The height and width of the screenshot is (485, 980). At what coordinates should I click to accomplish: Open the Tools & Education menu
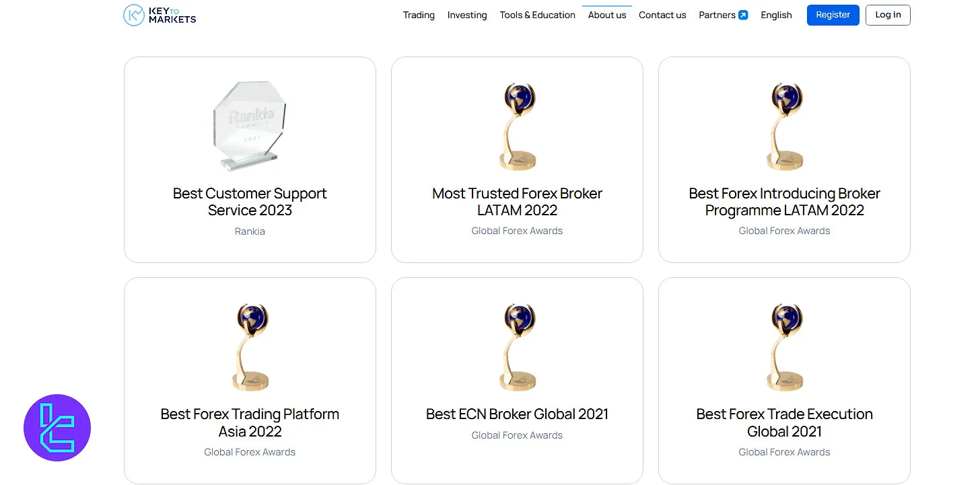537,15
